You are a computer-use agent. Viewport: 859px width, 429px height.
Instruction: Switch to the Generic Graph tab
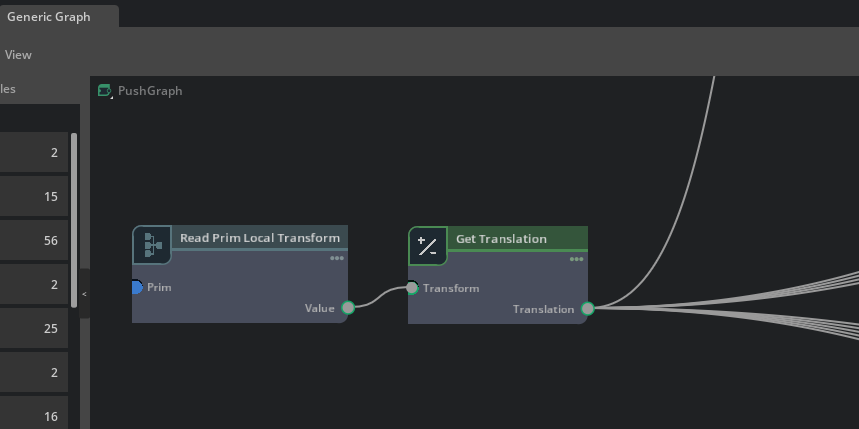point(48,17)
